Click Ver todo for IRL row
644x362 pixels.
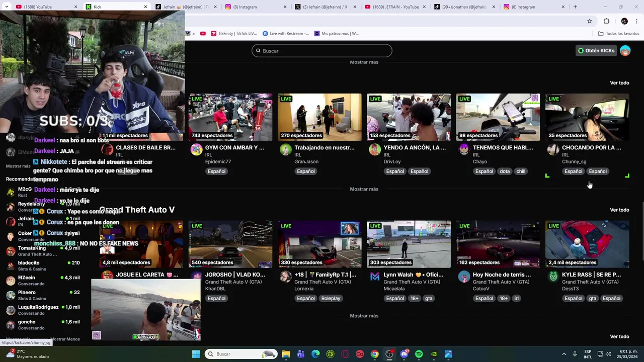[x=619, y=83]
